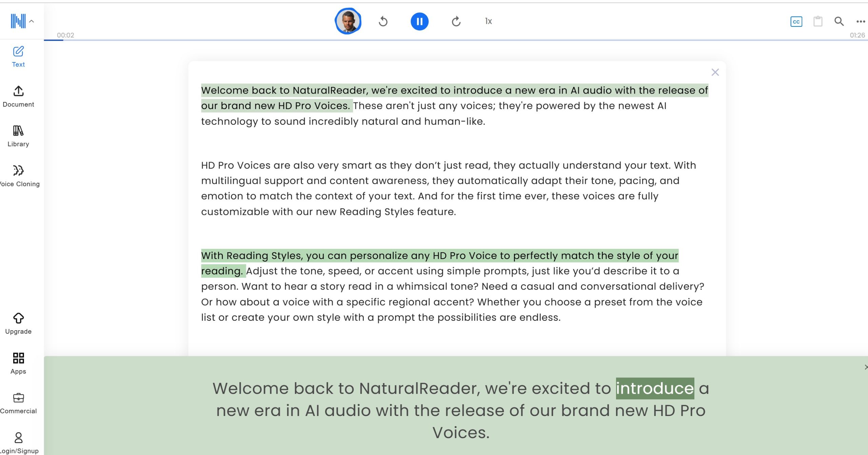Close the text panel with X

click(715, 72)
